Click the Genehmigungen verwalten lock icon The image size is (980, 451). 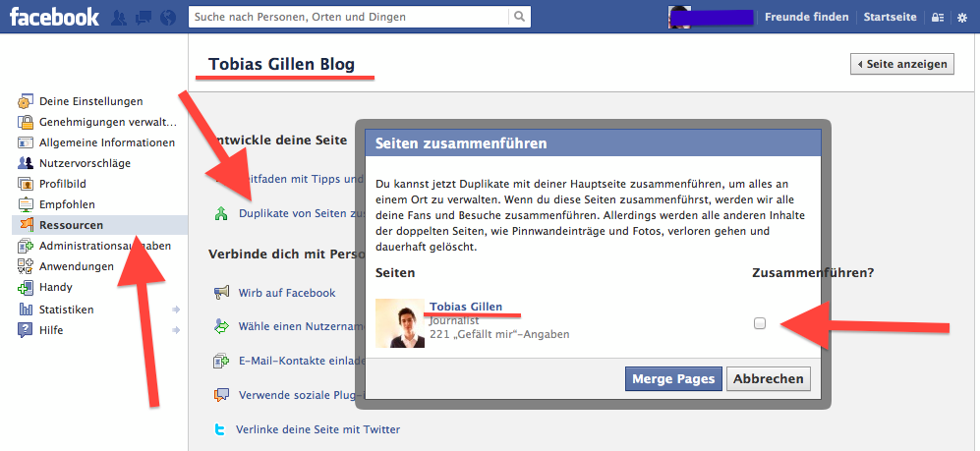click(26, 122)
